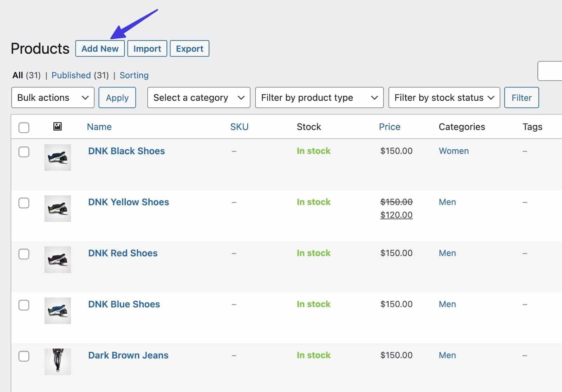This screenshot has height=392, width=562.
Task: Select all products with the header checkbox
Action: (x=24, y=128)
